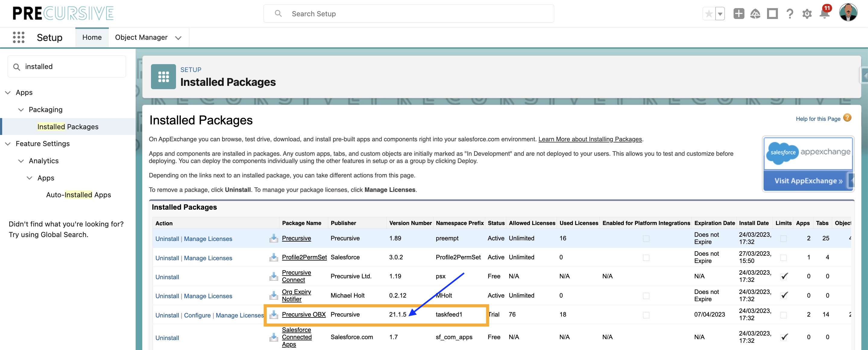The height and width of the screenshot is (350, 868).
Task: Toggle Platform Integrations checkbox for Org Expiry Notifier
Action: 646,296
